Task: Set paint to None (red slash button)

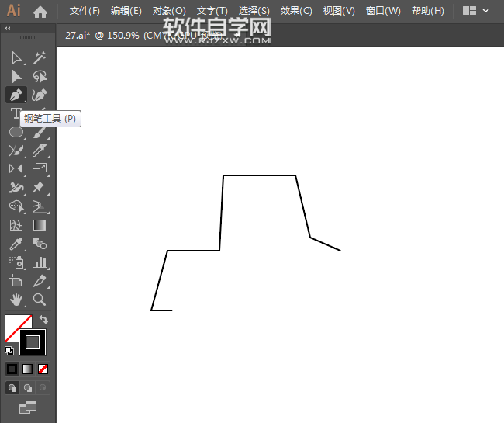Action: click(x=43, y=369)
